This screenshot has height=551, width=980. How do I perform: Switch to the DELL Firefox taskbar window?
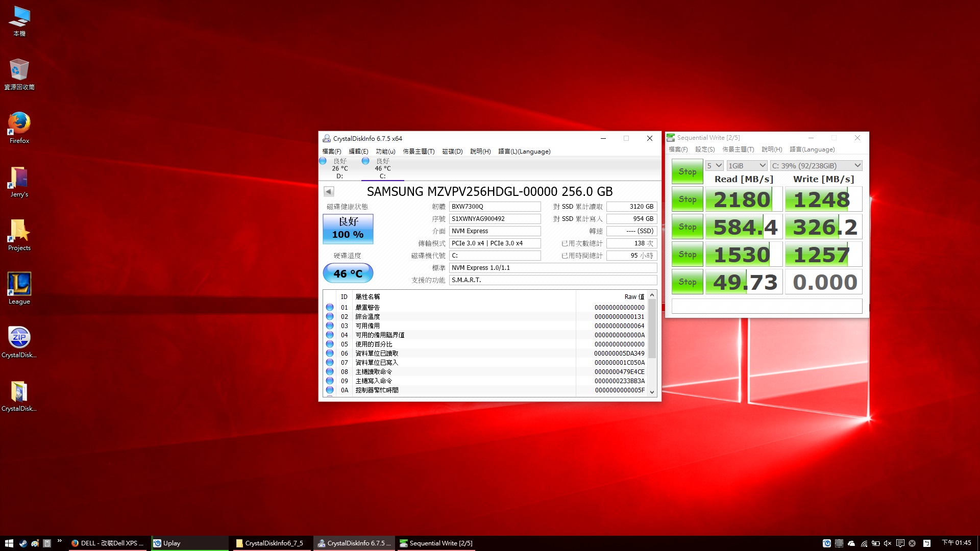(107, 543)
